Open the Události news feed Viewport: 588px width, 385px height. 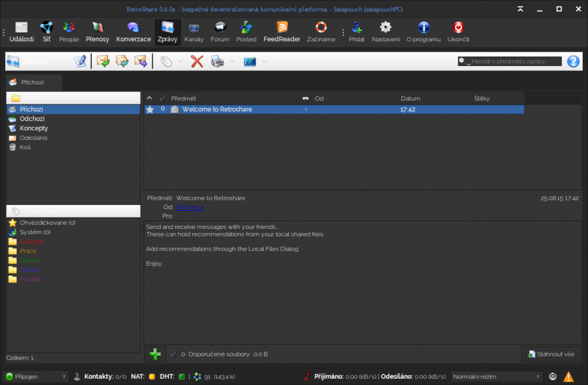21,32
